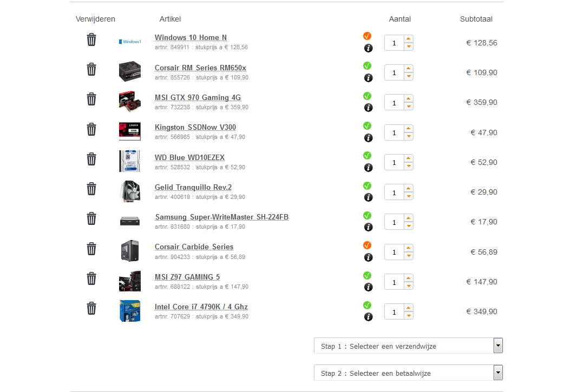Click the Corsair Carbide case thumbnail
Screen dimensions: 571x392
[130, 251]
